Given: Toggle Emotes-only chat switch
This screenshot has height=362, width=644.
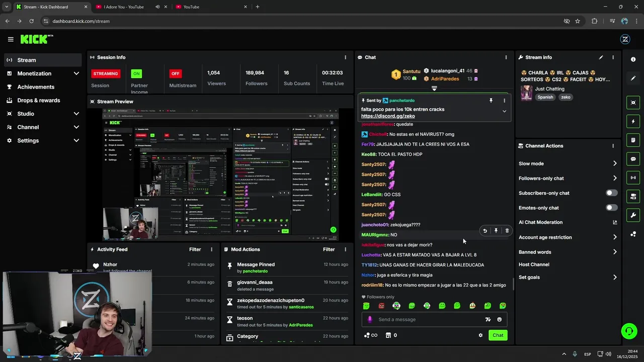Looking at the screenshot, I should 612,208.
